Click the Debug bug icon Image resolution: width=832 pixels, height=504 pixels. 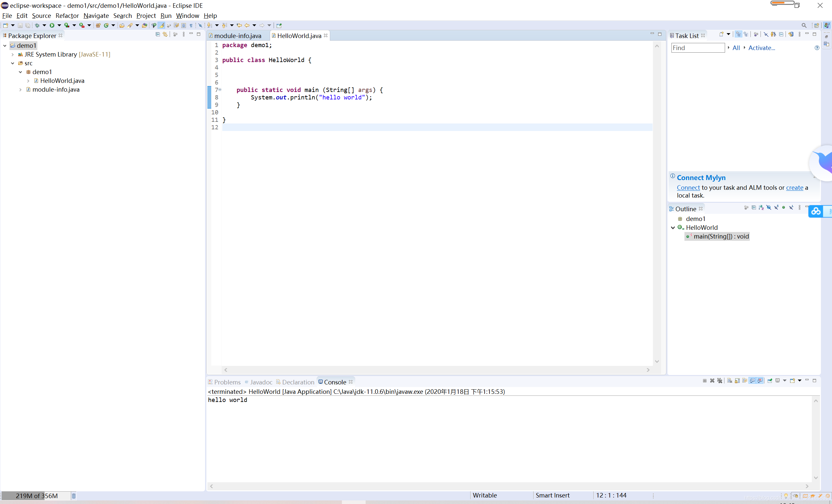tap(37, 25)
